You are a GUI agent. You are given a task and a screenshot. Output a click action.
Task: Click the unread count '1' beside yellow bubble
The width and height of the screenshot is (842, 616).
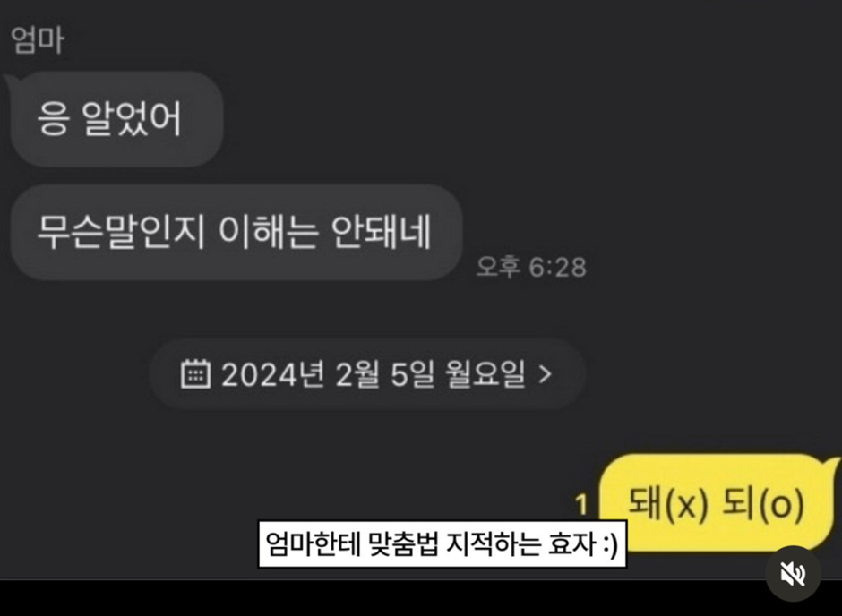581,505
